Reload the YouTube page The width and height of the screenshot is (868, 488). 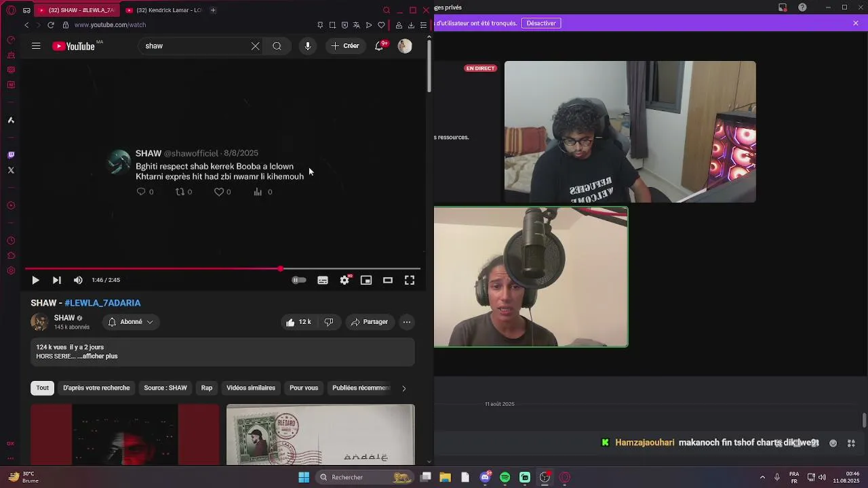(50, 25)
